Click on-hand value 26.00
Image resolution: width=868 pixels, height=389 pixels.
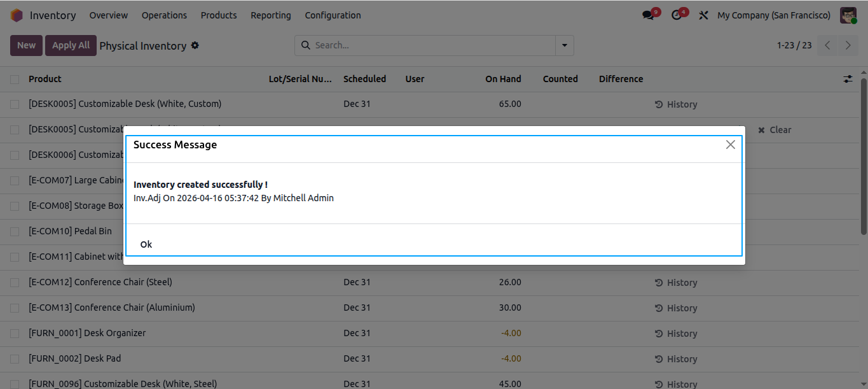510,282
